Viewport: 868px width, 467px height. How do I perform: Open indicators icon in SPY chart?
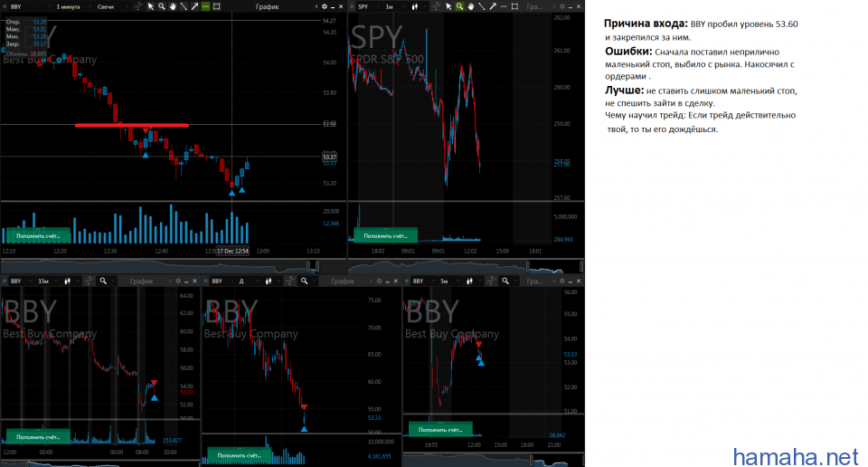[436, 6]
